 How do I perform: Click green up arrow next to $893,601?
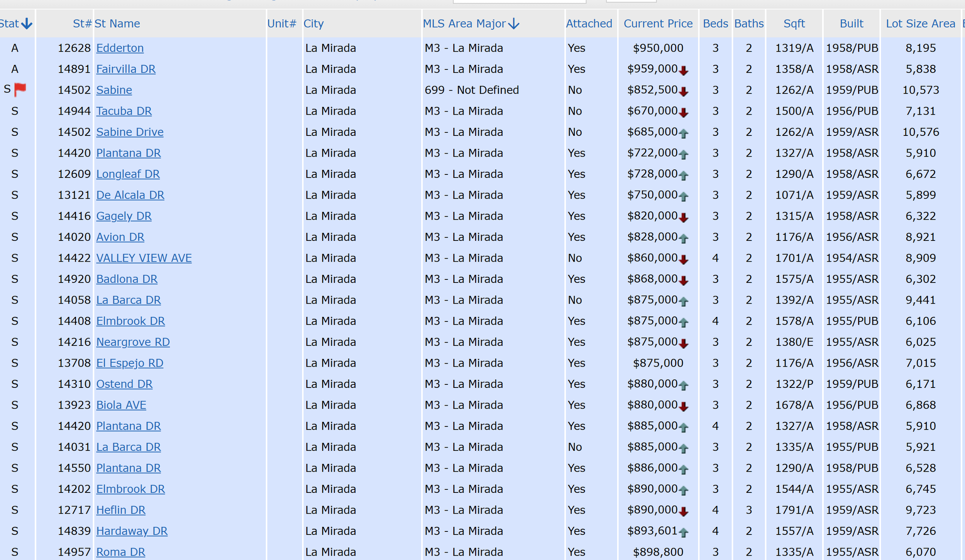(684, 533)
